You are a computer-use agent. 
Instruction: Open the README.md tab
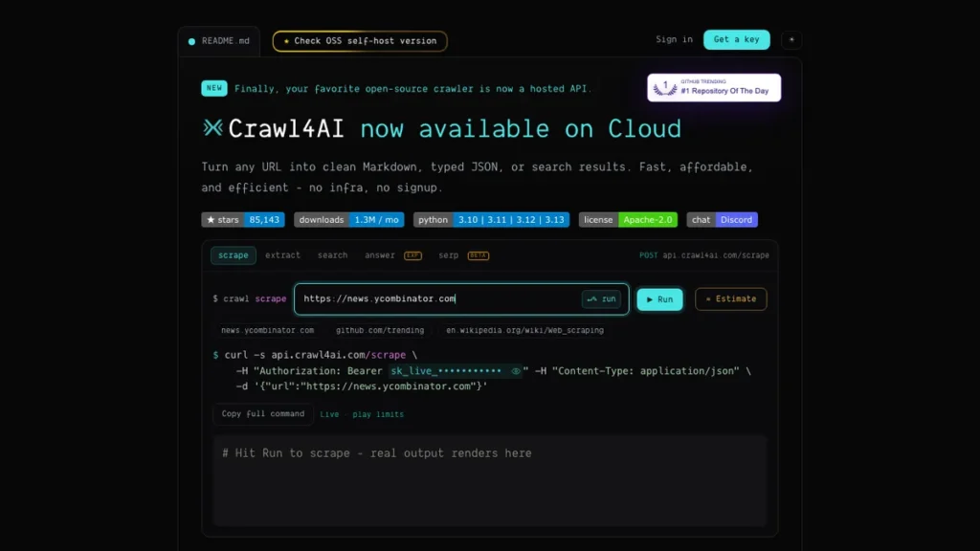[219, 41]
